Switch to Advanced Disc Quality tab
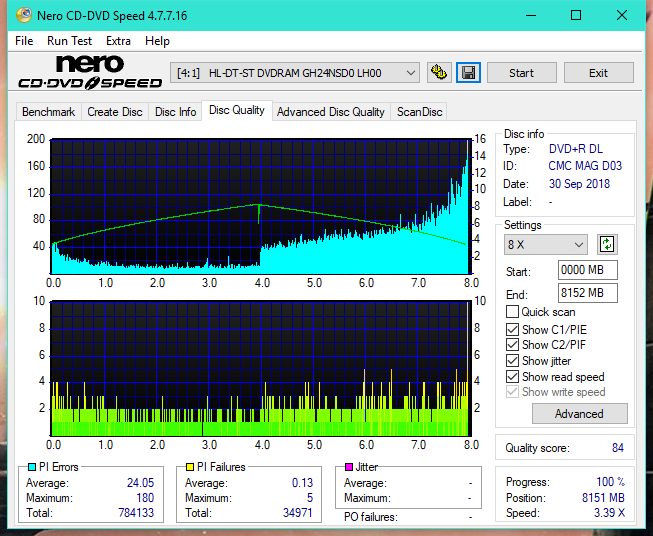Image resolution: width=653 pixels, height=536 pixels. click(x=331, y=112)
